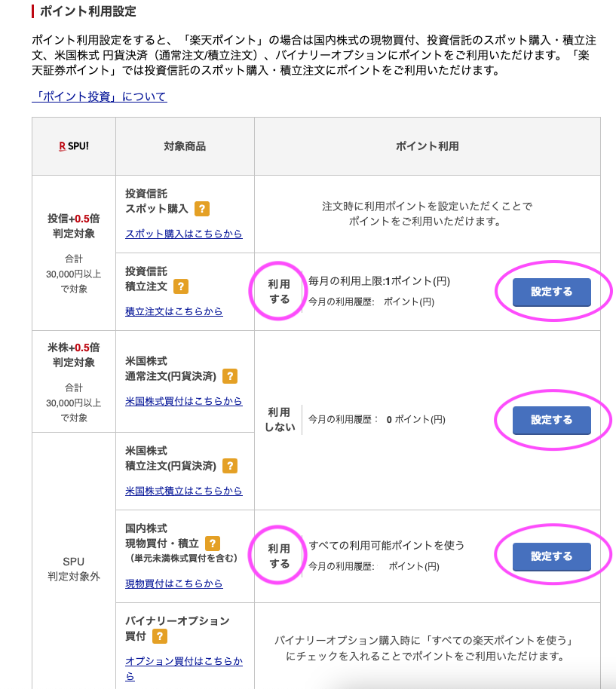Click 注文時に利用ポイントを設定いただくことで text

pyautogui.click(x=427, y=207)
